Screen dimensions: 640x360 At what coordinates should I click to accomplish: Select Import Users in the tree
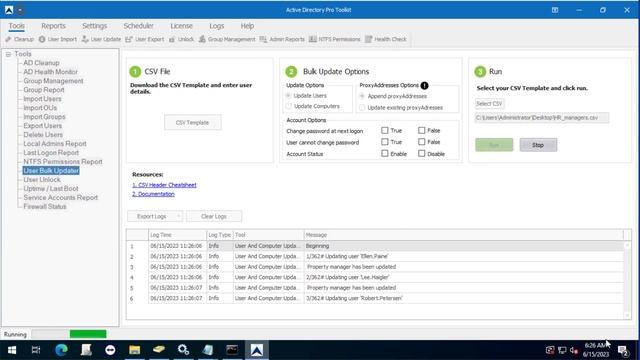(x=42, y=99)
